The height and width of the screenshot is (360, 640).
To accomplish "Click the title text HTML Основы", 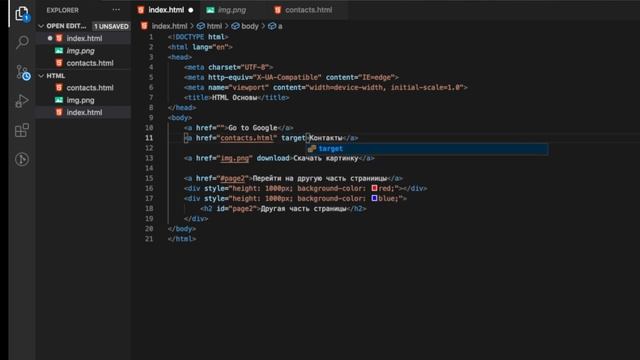I will point(234,98).
